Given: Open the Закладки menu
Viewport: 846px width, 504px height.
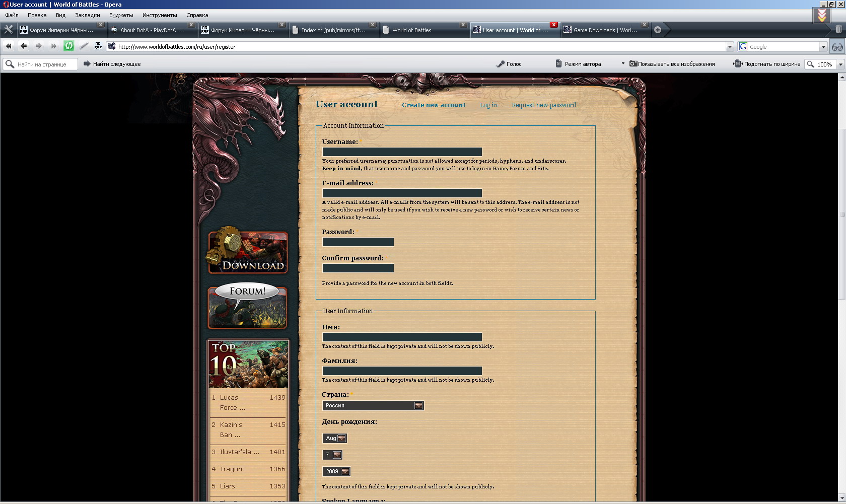Looking at the screenshot, I should click(x=88, y=15).
